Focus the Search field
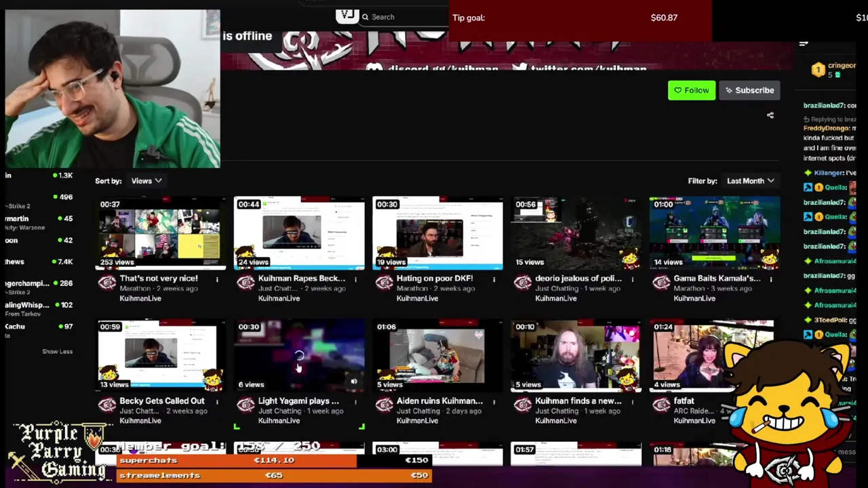Screen dimensions: 868x488 click(403, 17)
